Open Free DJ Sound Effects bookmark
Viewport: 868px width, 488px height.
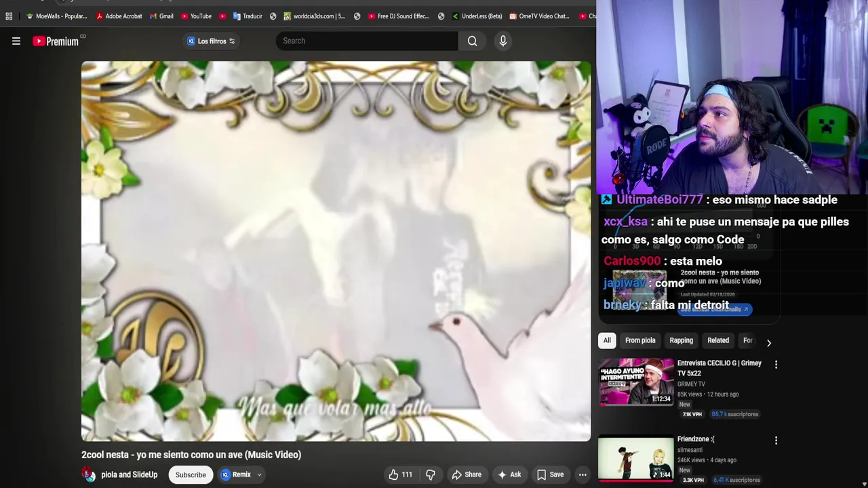pyautogui.click(x=399, y=16)
